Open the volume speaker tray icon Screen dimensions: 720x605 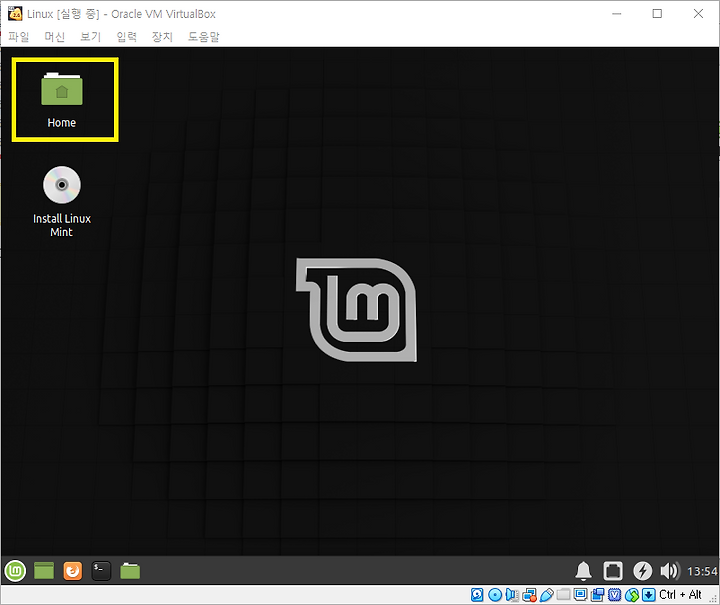[669, 571]
